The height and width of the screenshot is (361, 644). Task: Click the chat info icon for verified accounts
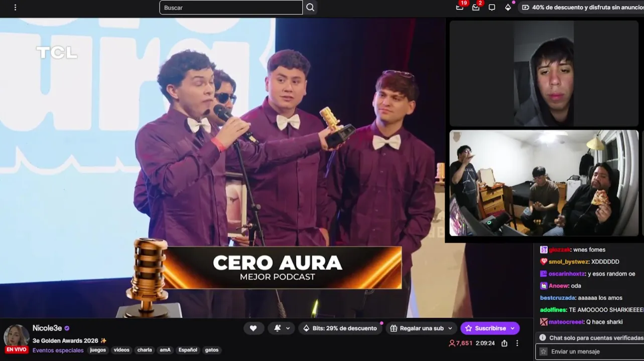(543, 338)
